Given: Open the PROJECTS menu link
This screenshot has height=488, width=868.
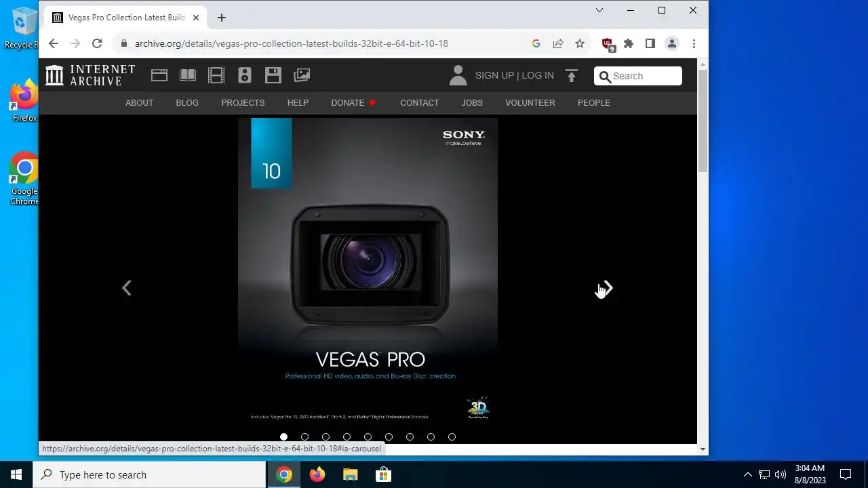Looking at the screenshot, I should 243,103.
